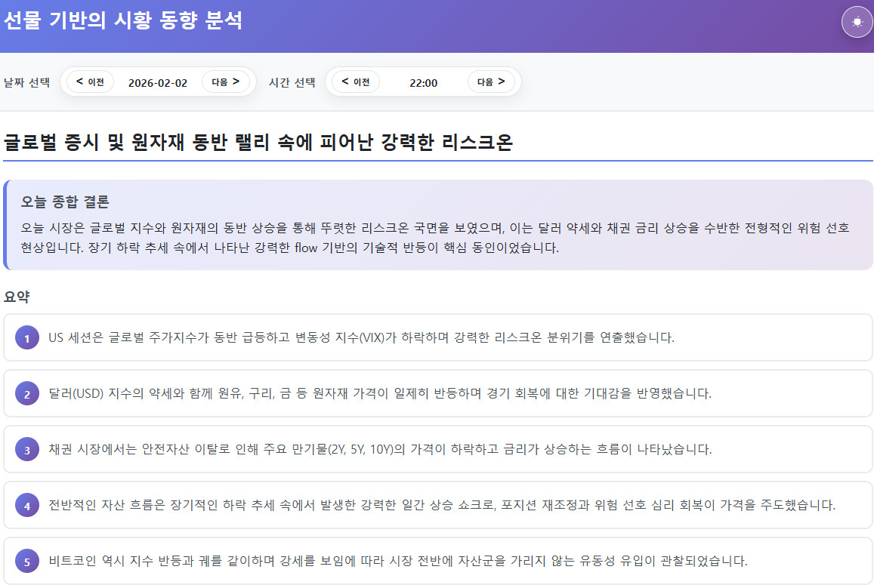874x588 pixels.
Task: Toggle the light/dark theme sun icon
Action: click(857, 21)
